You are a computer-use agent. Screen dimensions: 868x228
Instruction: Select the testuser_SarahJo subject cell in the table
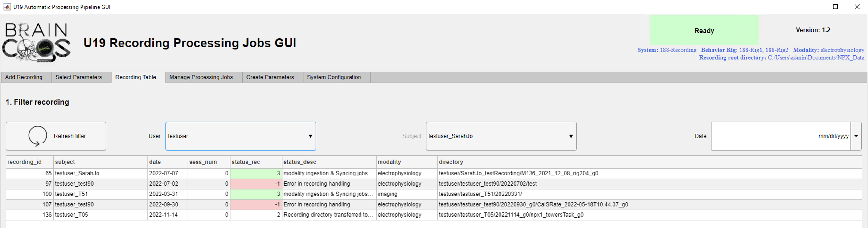pos(100,173)
